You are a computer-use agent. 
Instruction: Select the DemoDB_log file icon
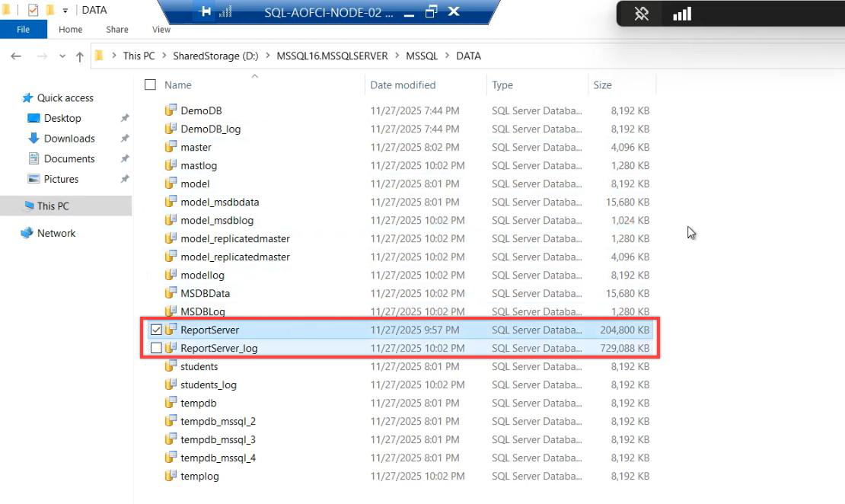[x=171, y=129]
